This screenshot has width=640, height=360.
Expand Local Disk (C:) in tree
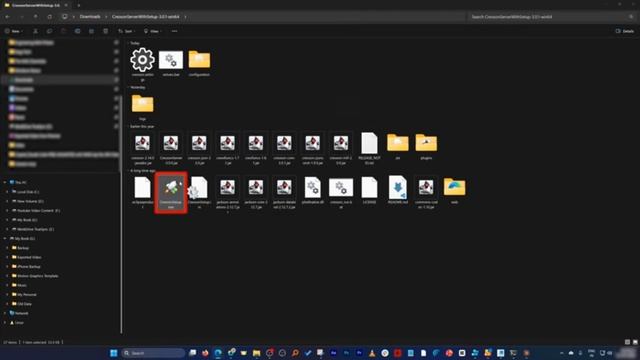pyautogui.click(x=7, y=192)
